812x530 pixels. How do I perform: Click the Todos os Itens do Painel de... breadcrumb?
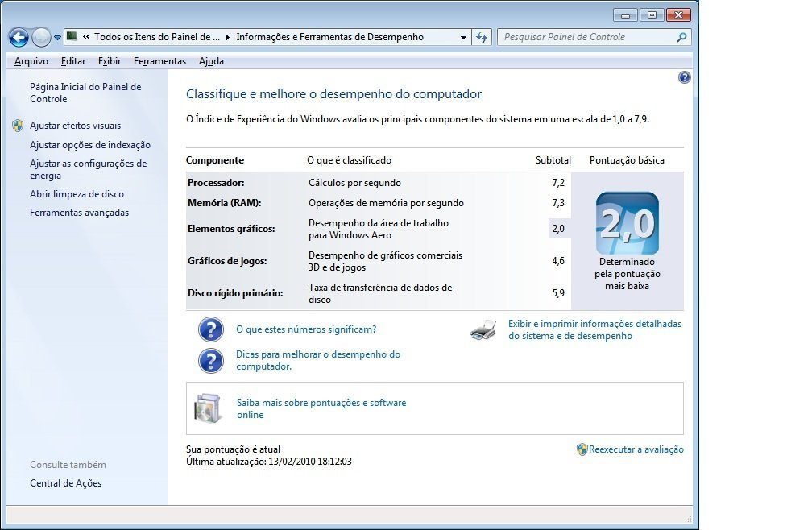[157, 37]
